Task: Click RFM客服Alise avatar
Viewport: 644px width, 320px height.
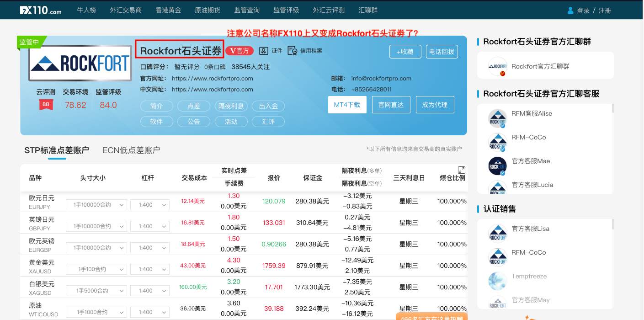Action: coord(497,118)
